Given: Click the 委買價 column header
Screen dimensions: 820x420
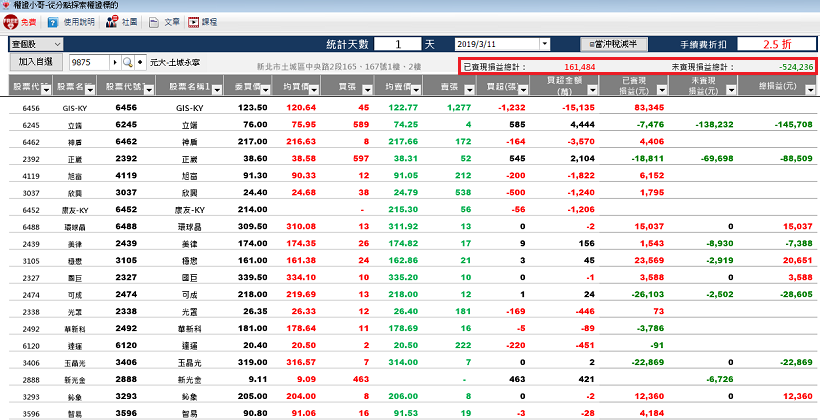Looking at the screenshot, I should pos(246,85).
